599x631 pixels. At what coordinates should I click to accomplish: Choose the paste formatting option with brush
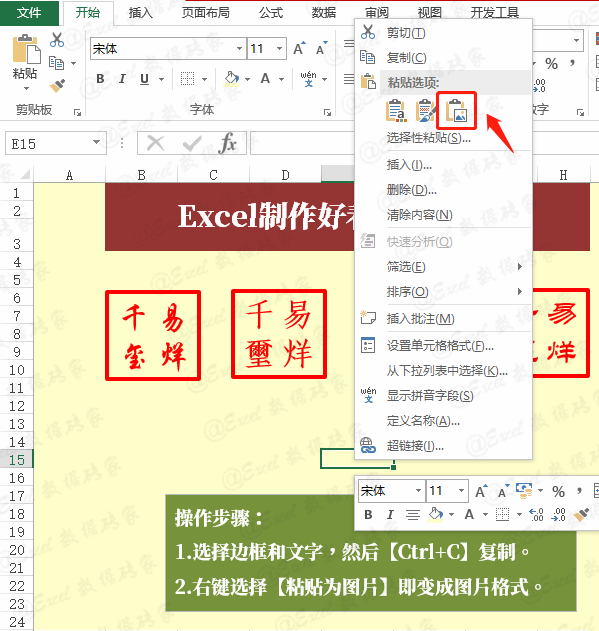pyautogui.click(x=426, y=111)
